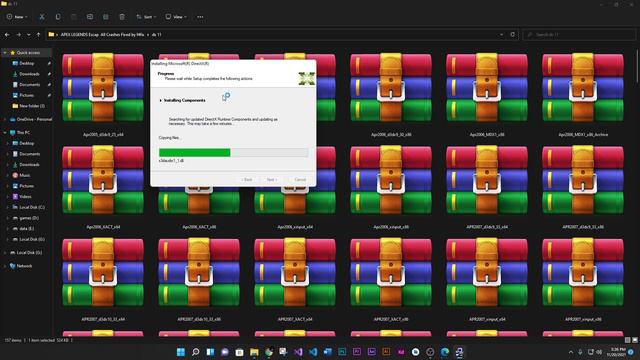Screen dimensions: 640x360
Task: Go up one folder level arrow
Action: click(x=38, y=35)
